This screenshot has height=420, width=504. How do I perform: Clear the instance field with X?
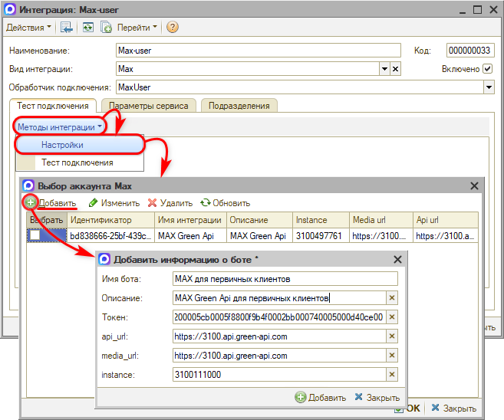[x=392, y=375]
